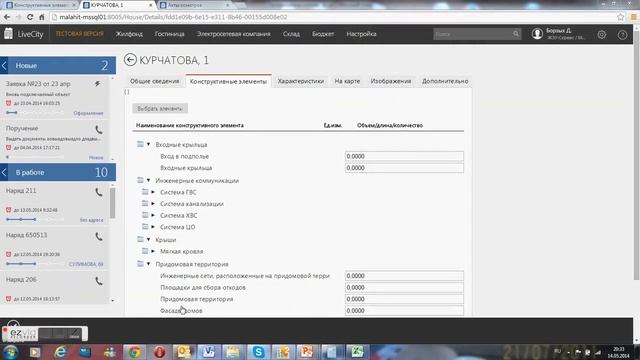Open the Бюджет menu
This screenshot has width=640, height=360.
[323, 34]
